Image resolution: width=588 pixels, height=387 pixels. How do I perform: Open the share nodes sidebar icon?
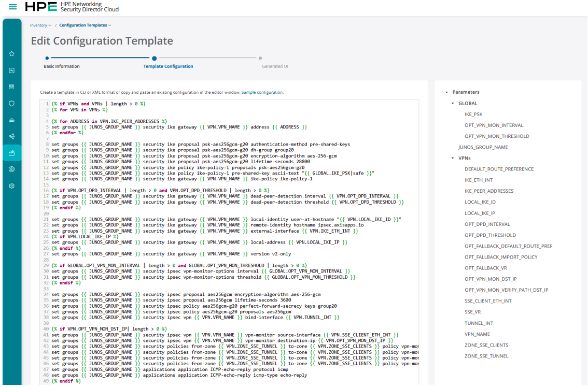11,136
